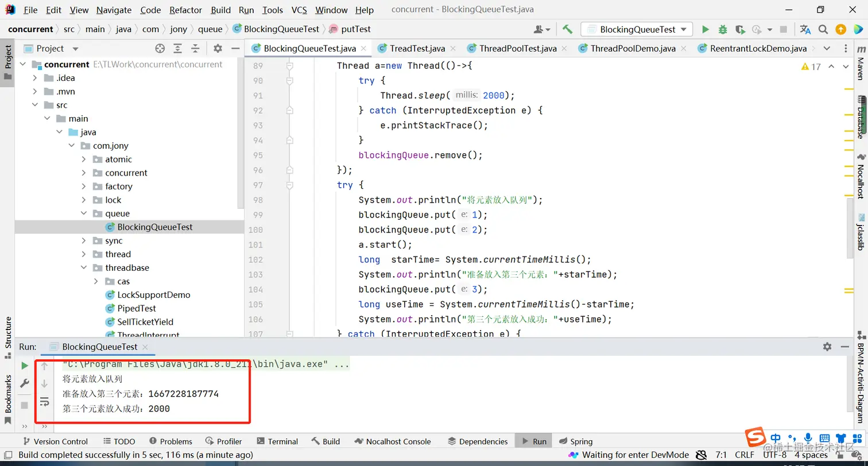Click the up arrow in Run console
The height and width of the screenshot is (466, 868).
coord(44,366)
